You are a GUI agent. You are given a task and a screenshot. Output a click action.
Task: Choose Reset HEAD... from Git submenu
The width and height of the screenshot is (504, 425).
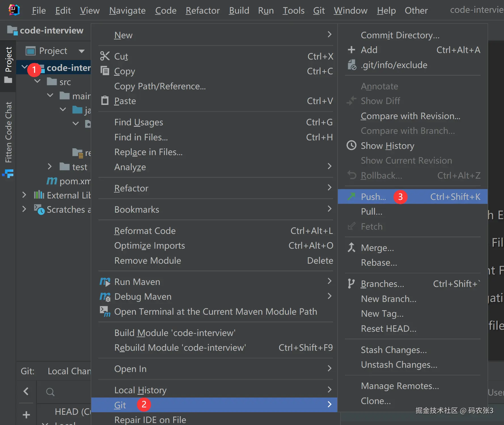413,328
